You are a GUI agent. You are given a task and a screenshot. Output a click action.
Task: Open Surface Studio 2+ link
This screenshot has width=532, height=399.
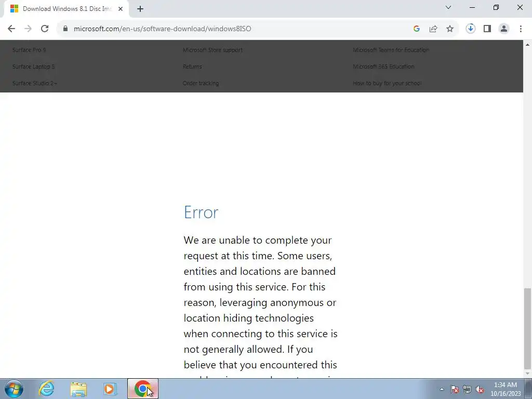(x=35, y=83)
